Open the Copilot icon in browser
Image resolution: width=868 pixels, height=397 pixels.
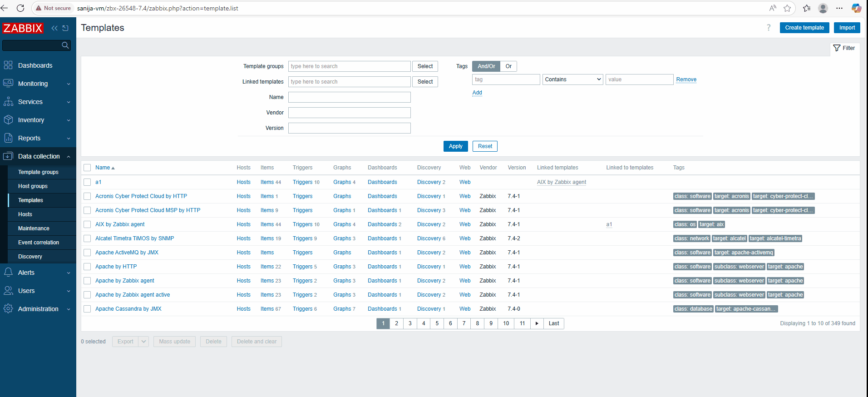pos(856,8)
